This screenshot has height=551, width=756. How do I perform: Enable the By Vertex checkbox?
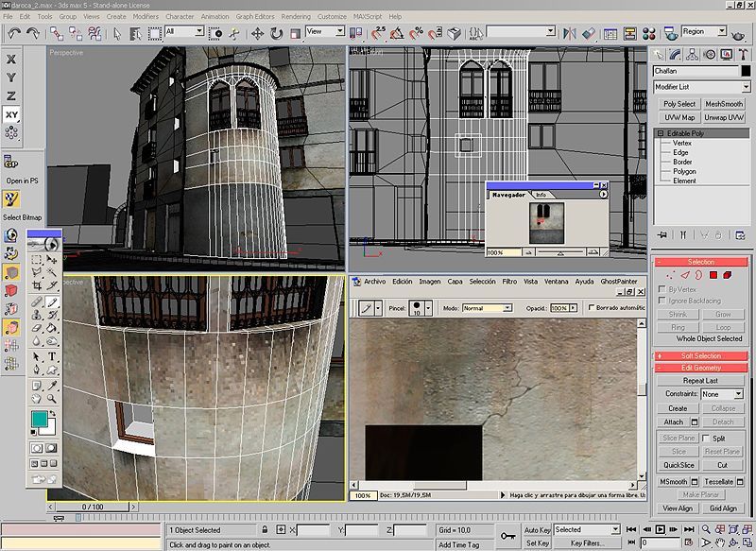tap(661, 289)
